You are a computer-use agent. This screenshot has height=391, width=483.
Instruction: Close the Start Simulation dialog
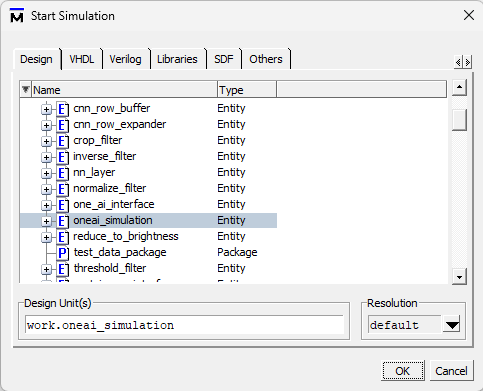point(469,15)
